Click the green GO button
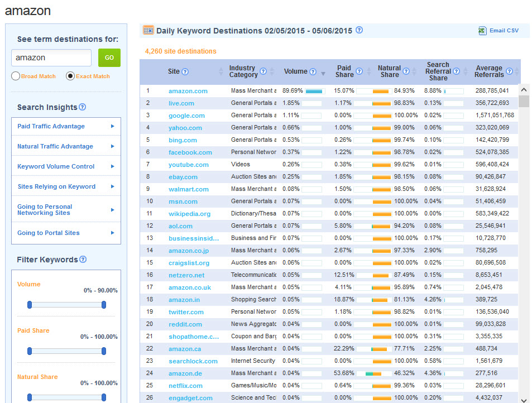The height and width of the screenshot is (403, 532). tap(109, 57)
